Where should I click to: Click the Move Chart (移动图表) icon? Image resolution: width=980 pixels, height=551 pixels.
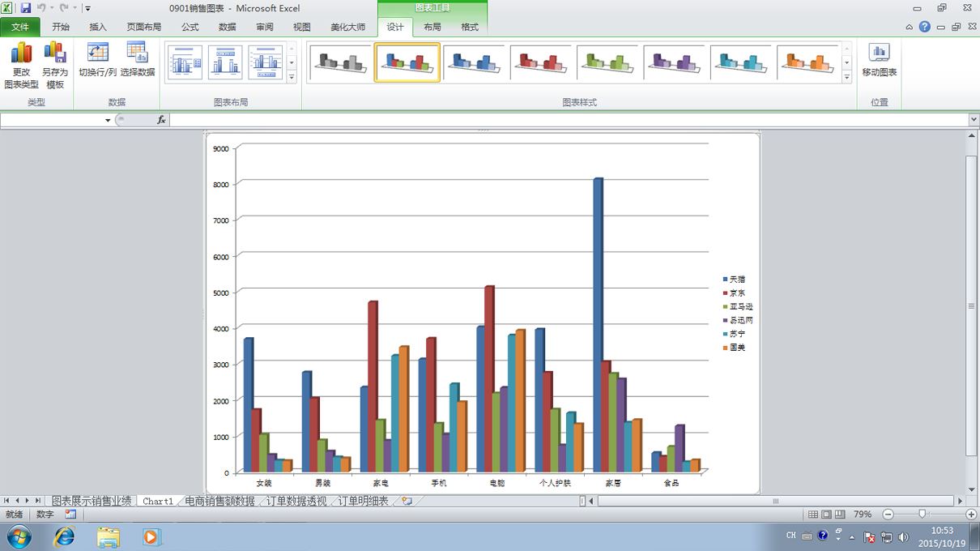[879, 60]
